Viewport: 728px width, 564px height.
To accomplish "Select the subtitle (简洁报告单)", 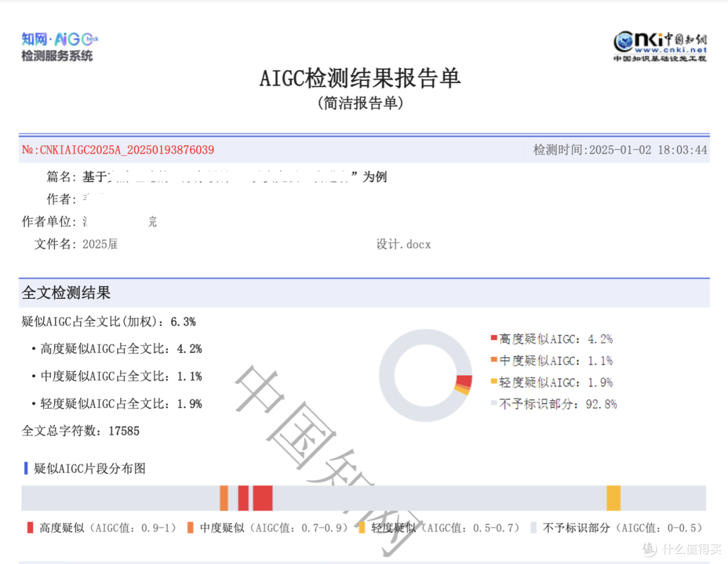I will (x=360, y=103).
